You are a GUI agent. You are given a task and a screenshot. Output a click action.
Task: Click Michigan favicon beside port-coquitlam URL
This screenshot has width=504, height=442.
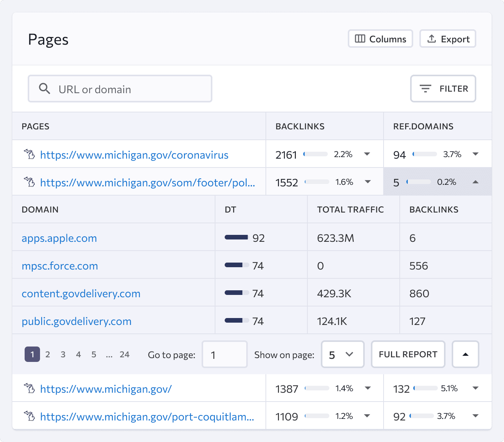pyautogui.click(x=29, y=416)
